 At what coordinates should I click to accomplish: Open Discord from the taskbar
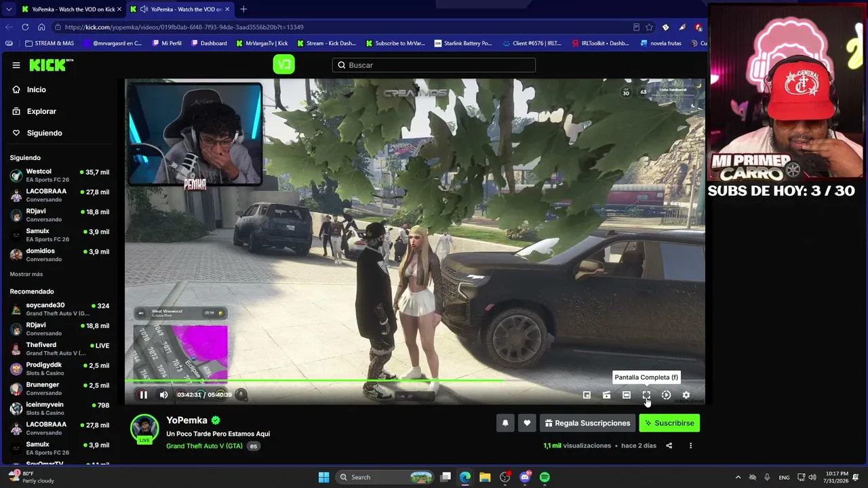(x=525, y=477)
